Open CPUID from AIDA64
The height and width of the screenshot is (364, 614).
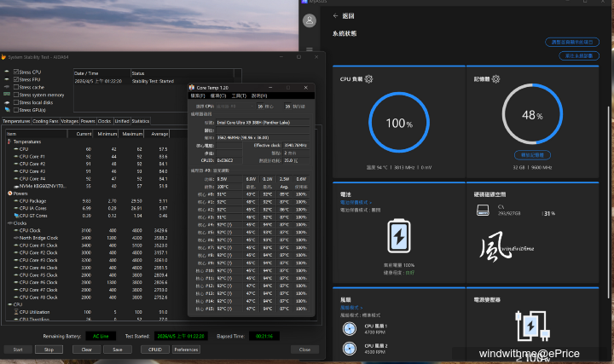(x=155, y=350)
